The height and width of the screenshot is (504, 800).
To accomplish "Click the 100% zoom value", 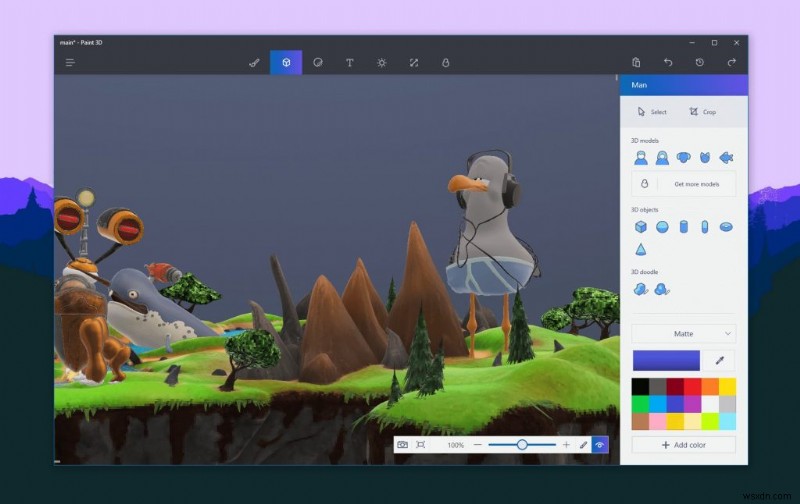I will pos(456,445).
